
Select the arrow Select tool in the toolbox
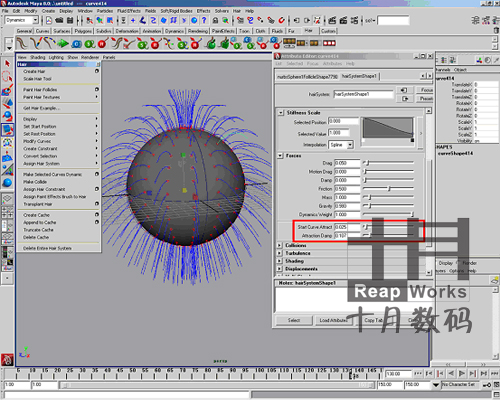click(7, 63)
